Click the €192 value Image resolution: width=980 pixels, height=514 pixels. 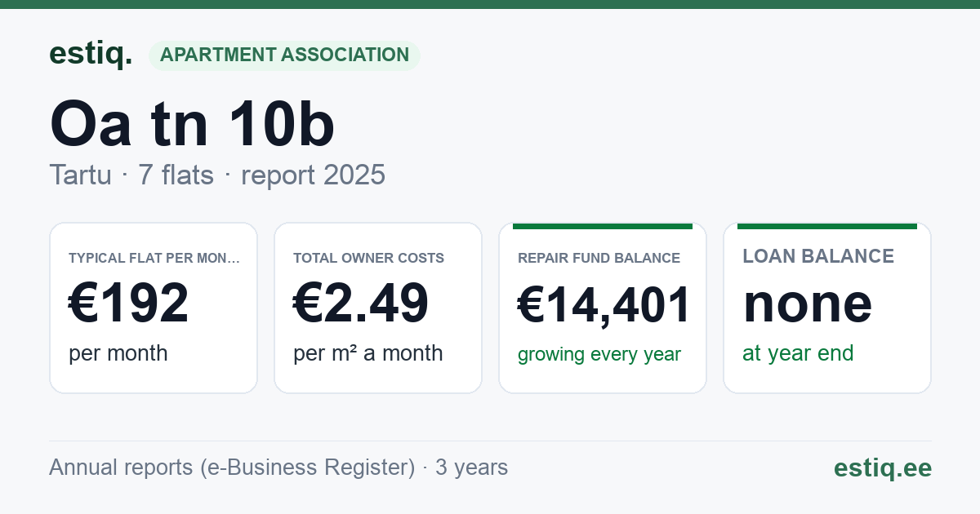point(129,303)
